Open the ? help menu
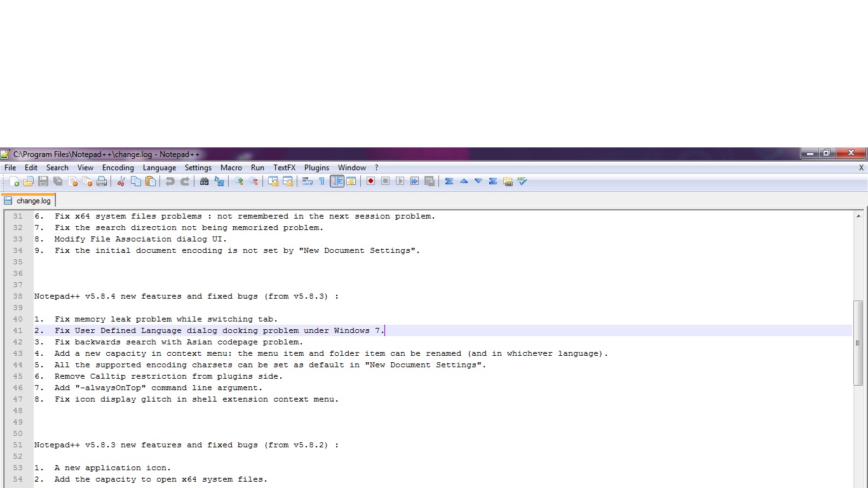 click(376, 168)
